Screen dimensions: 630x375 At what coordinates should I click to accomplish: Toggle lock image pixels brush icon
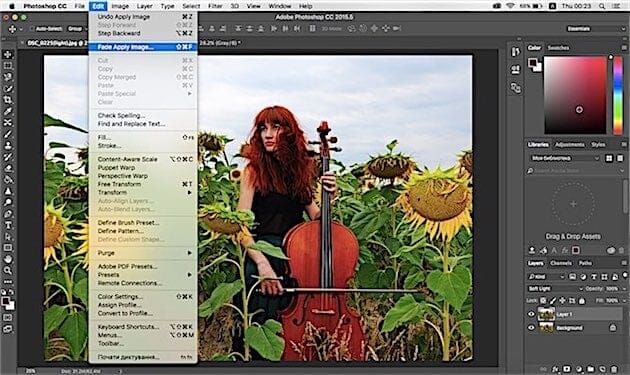coord(553,300)
